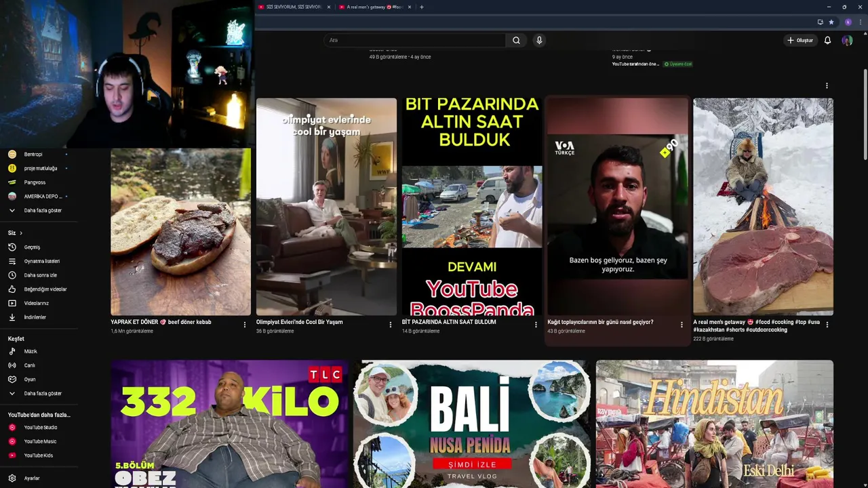This screenshot has width=868, height=488.
Task: Play the snowy campfire meat short
Action: point(763,207)
